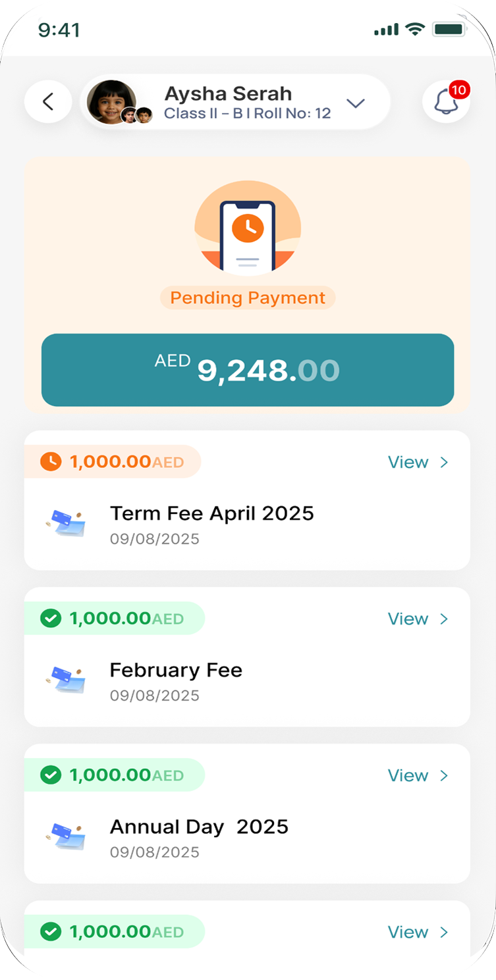Click orange pending clock icon on Term Fee
Image resolution: width=496 pixels, height=980 pixels.
[x=51, y=462]
